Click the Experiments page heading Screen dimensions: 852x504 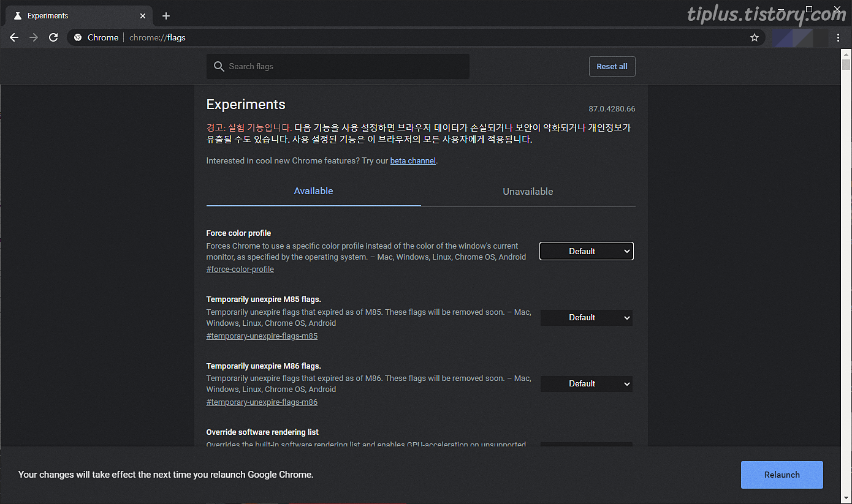tap(246, 104)
